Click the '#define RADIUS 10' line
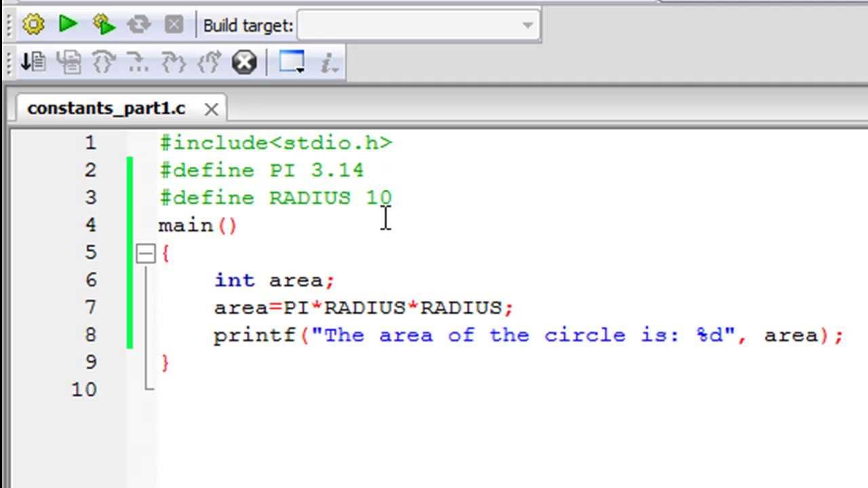Image resolution: width=868 pixels, height=488 pixels. (275, 198)
